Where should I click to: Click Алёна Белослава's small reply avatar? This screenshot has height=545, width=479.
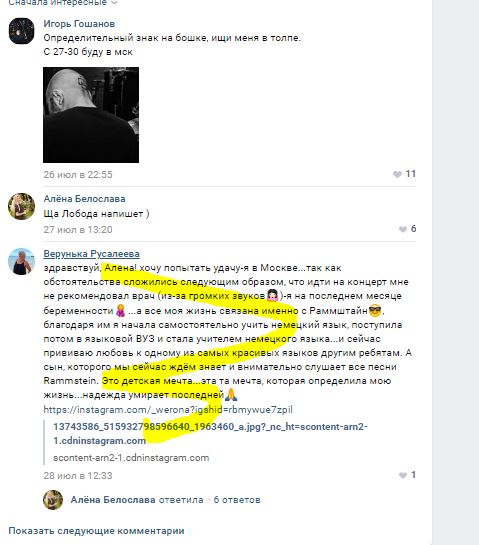pos(53,500)
